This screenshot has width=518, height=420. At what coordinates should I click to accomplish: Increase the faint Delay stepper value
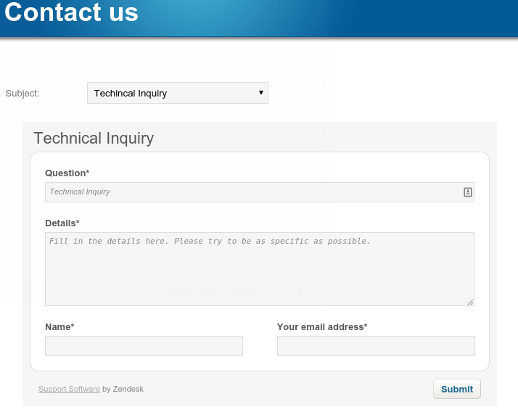pos(295,285)
